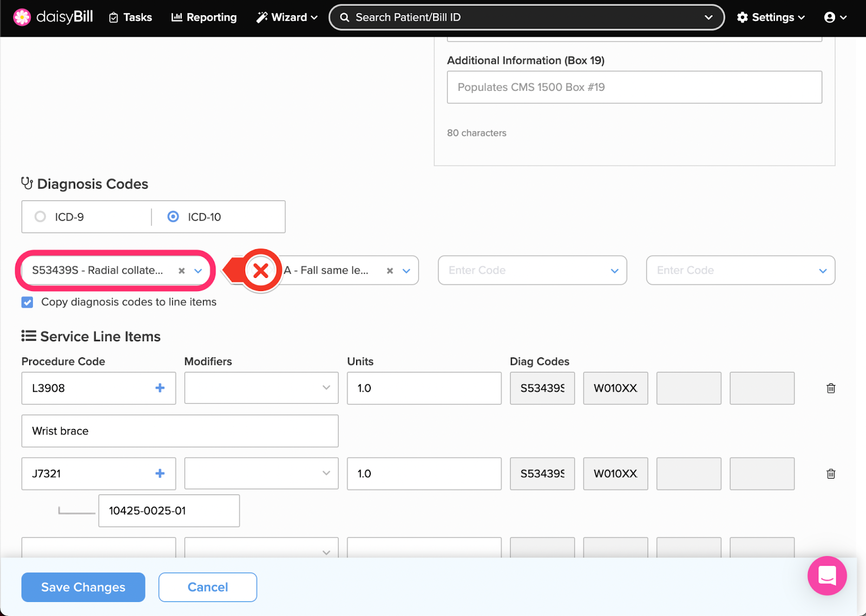The image size is (866, 616).
Task: Click plus icon next to L3908 code
Action: (160, 388)
